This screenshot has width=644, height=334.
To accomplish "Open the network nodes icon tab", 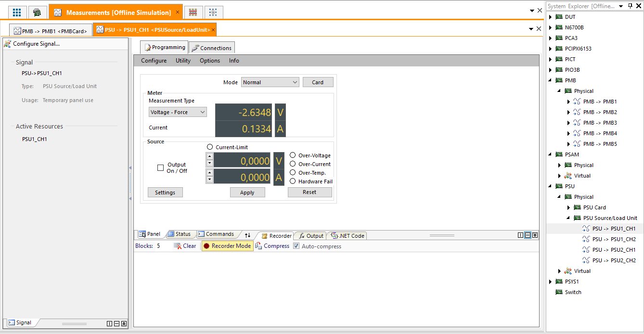I will pyautogui.click(x=213, y=13).
